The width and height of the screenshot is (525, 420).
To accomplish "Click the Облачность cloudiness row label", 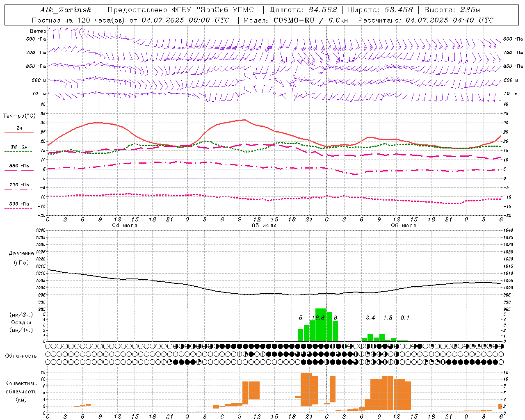I will click(x=21, y=356).
